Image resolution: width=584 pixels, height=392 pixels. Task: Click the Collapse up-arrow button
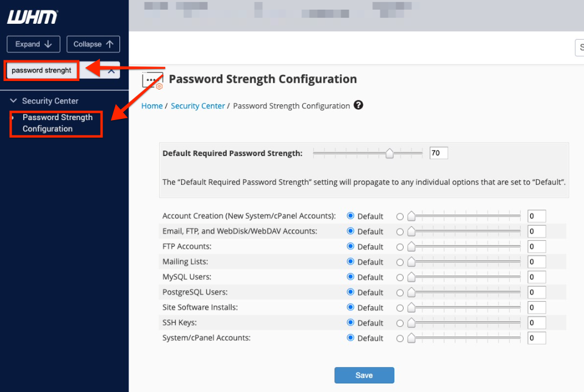click(x=93, y=45)
